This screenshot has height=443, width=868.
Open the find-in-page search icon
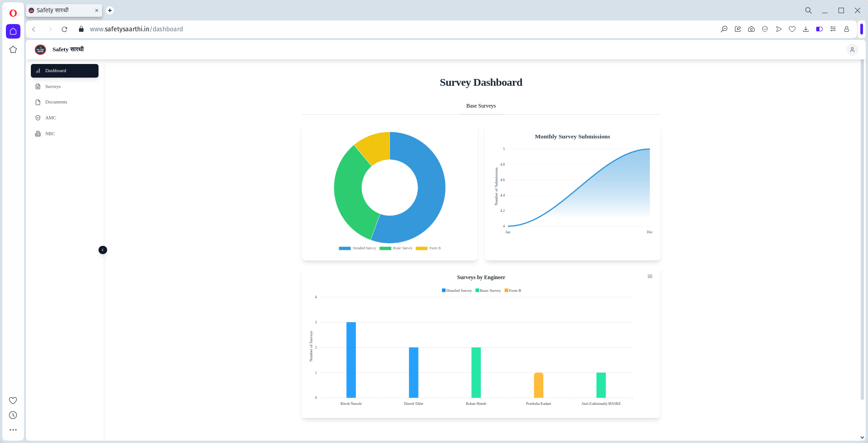(x=724, y=29)
